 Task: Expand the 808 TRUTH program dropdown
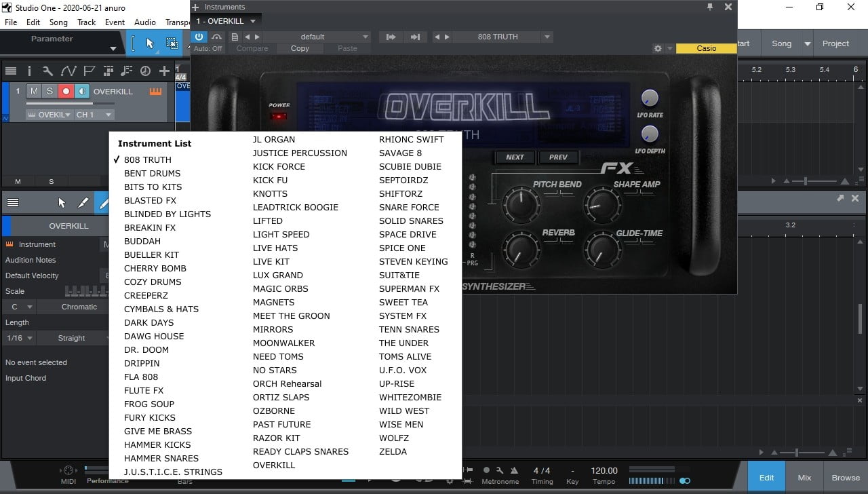(547, 37)
